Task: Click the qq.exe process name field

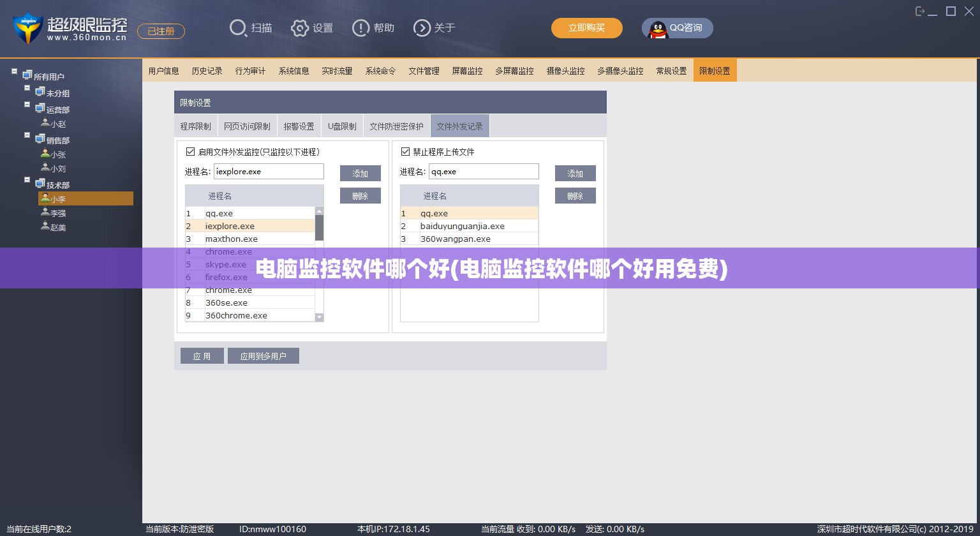Action: [x=484, y=172]
